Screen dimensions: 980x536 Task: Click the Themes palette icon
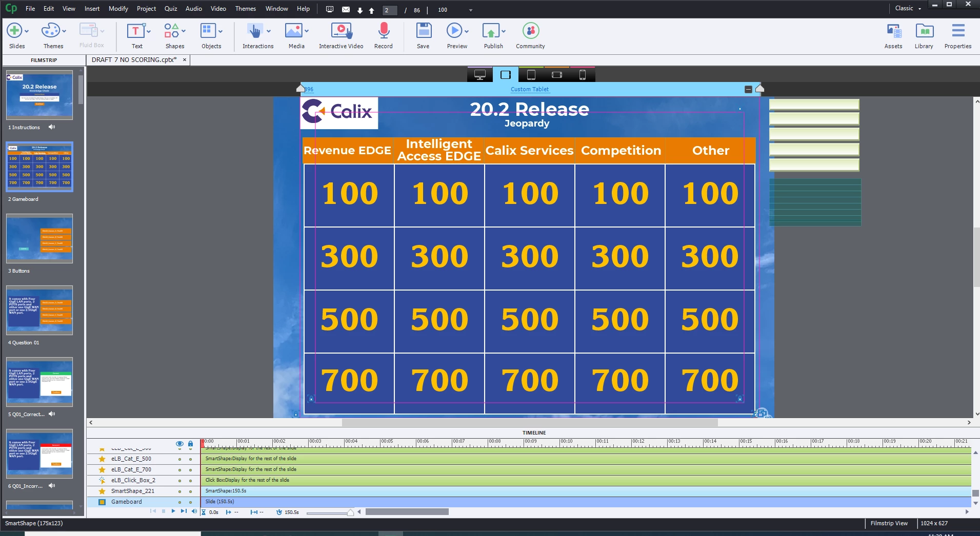pos(50,31)
